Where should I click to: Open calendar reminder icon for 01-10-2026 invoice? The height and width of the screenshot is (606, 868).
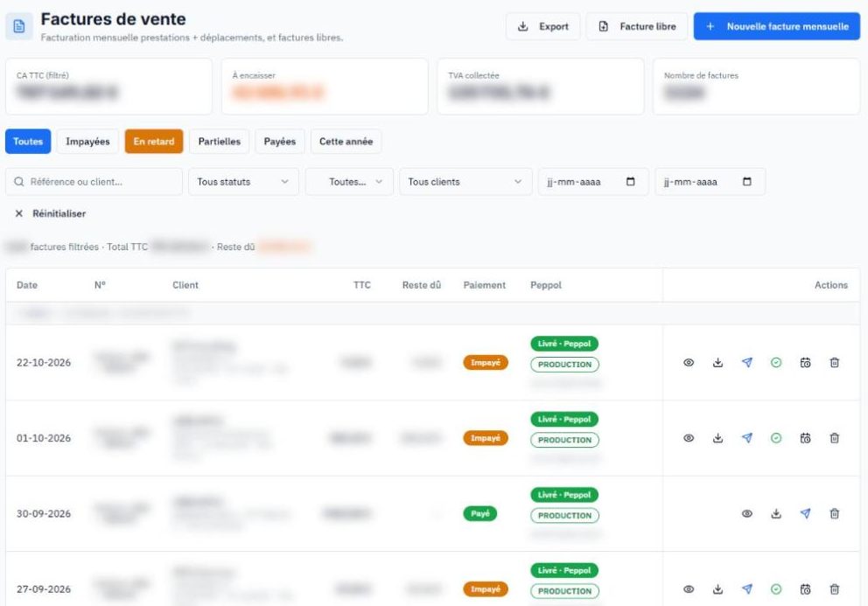point(806,438)
